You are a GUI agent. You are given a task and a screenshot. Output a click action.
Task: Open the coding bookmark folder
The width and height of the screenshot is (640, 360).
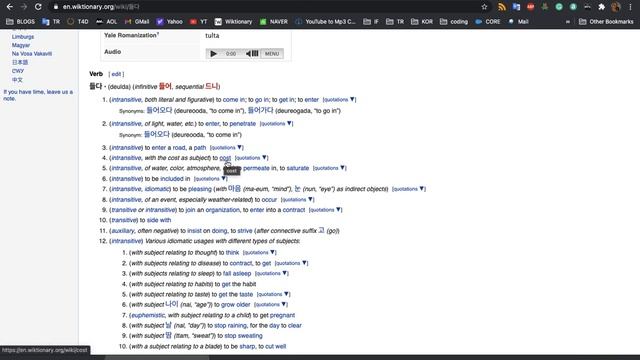(454, 22)
